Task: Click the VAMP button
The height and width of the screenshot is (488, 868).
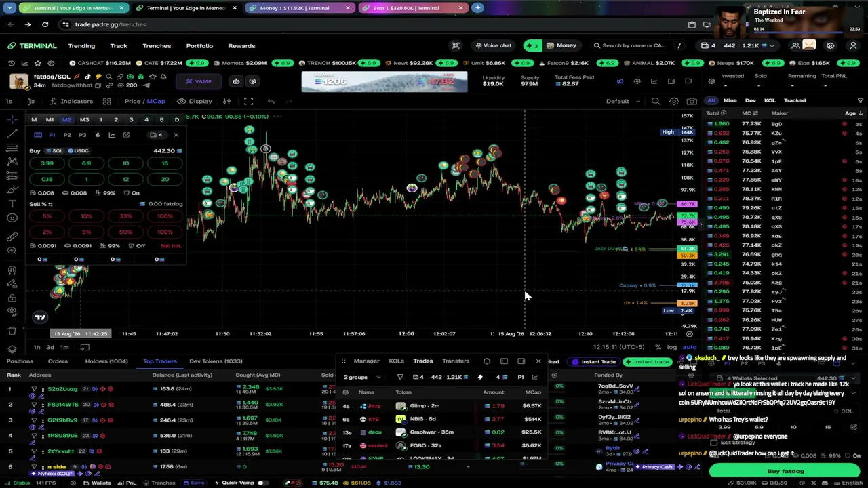Action: tap(199, 81)
